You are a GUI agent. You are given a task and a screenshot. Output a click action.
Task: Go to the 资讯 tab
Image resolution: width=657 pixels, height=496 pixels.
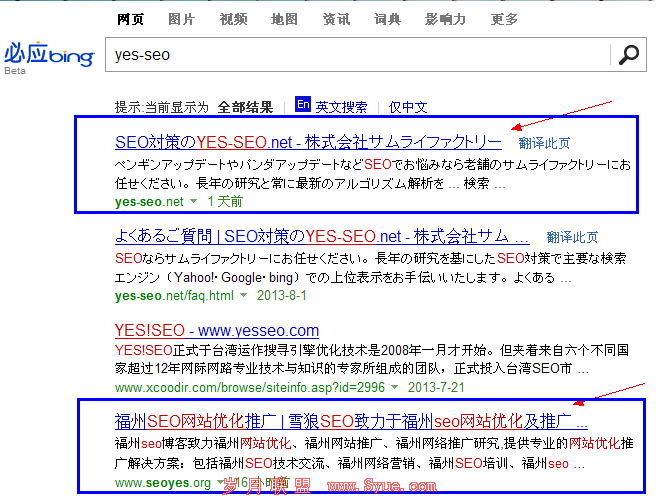[336, 19]
